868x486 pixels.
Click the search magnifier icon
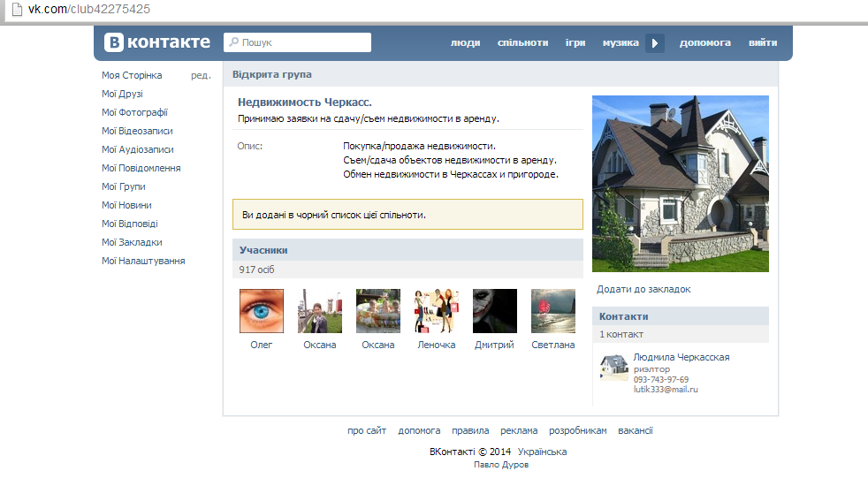pos(234,42)
